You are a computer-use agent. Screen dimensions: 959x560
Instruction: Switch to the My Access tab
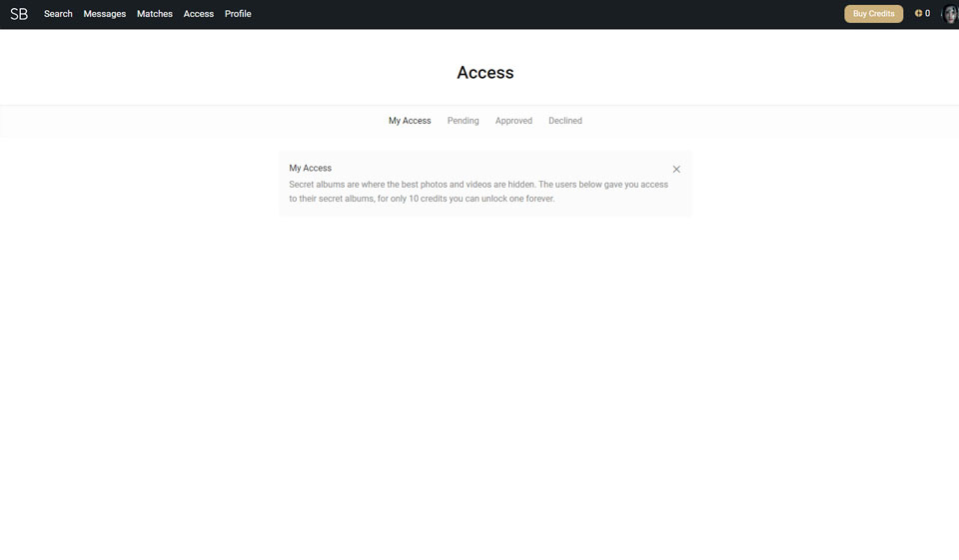(x=410, y=121)
